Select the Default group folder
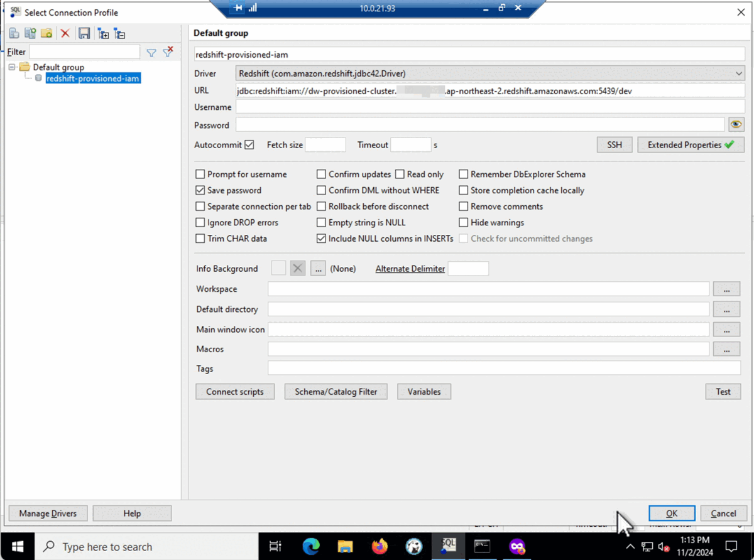 tap(58, 67)
